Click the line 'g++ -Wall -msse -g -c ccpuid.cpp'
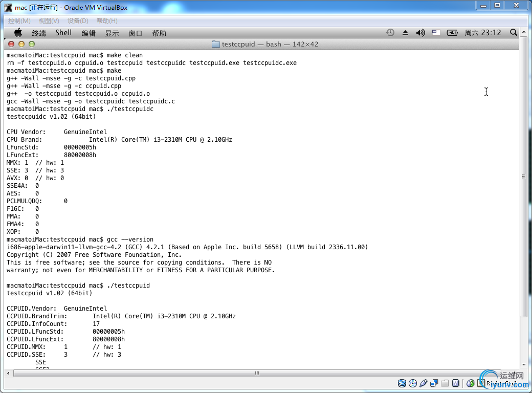532x393 pixels. [64, 86]
